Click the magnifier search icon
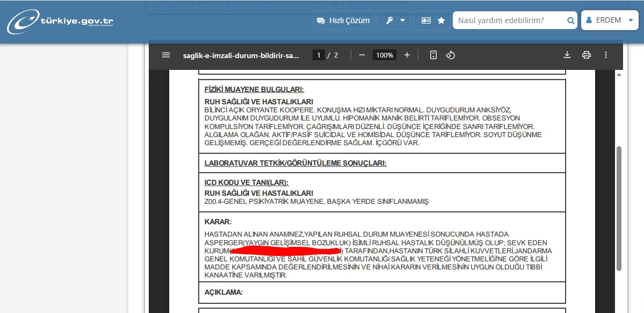 [x=570, y=20]
